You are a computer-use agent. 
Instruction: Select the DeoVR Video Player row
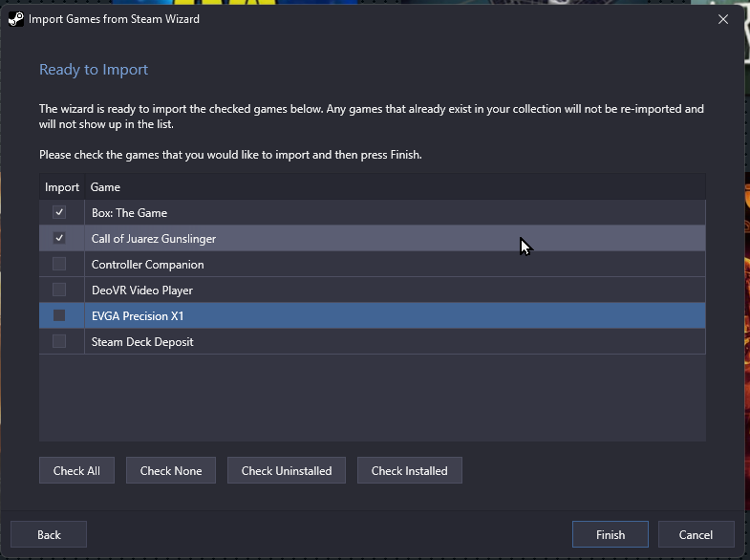point(372,291)
